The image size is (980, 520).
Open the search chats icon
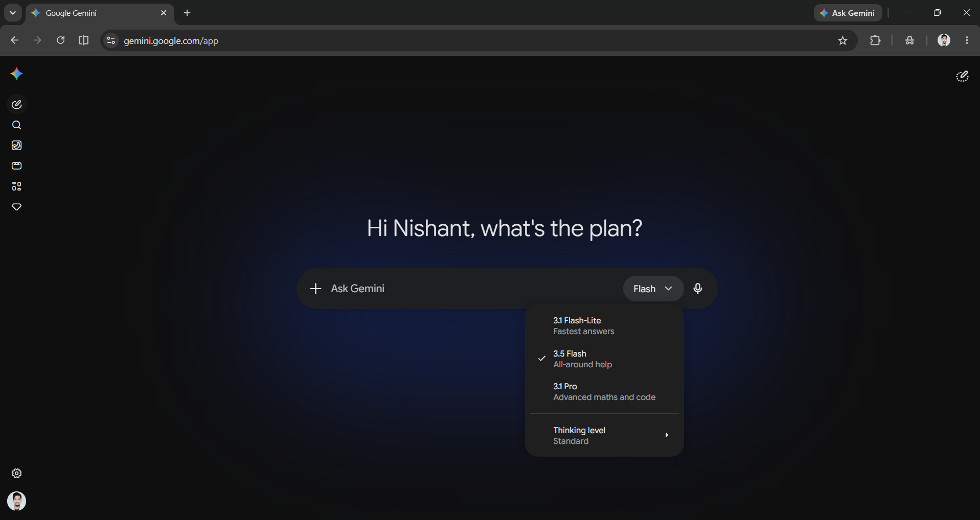coord(16,125)
